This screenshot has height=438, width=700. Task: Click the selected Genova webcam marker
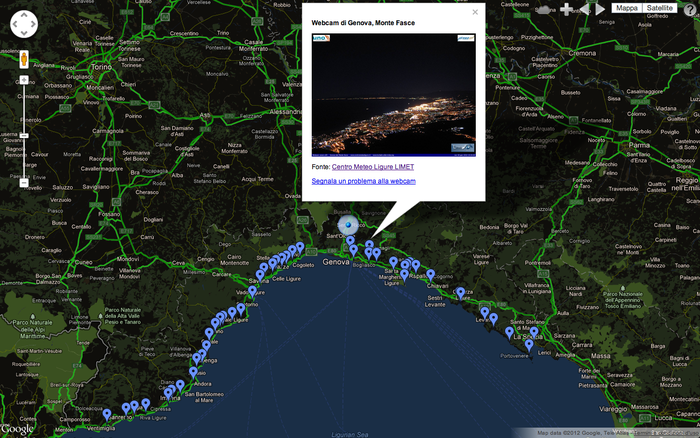point(349,226)
